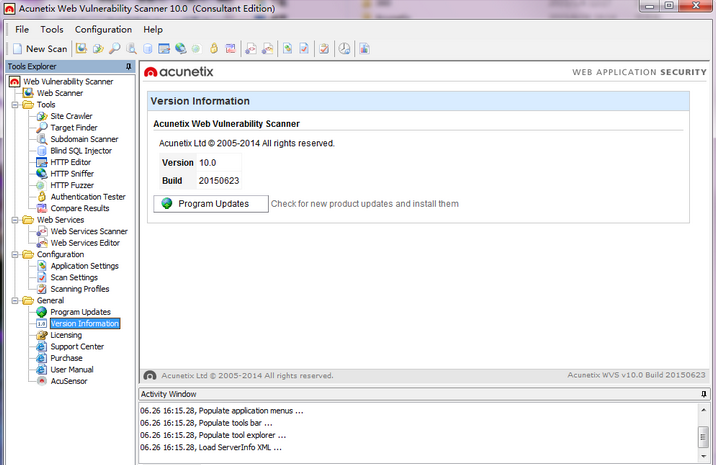Click the New Scan toolbar button
The width and height of the screenshot is (716, 465).
40,48
